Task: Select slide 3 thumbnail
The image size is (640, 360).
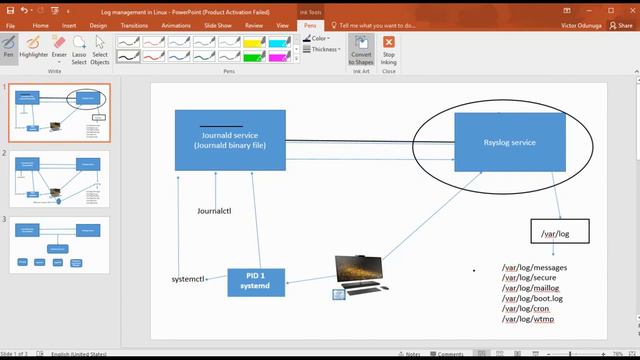Action: pos(60,245)
